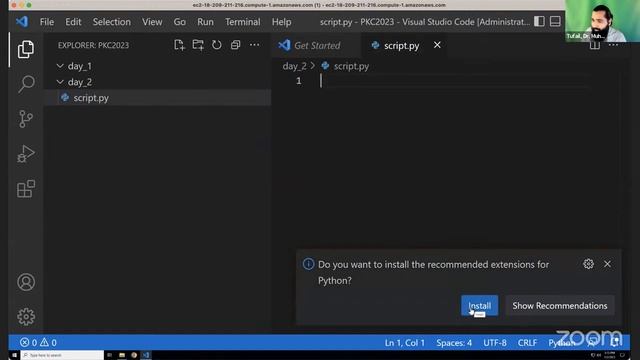This screenshot has height=360, width=640.
Task: Open notification settings gear icon
Action: (588, 264)
